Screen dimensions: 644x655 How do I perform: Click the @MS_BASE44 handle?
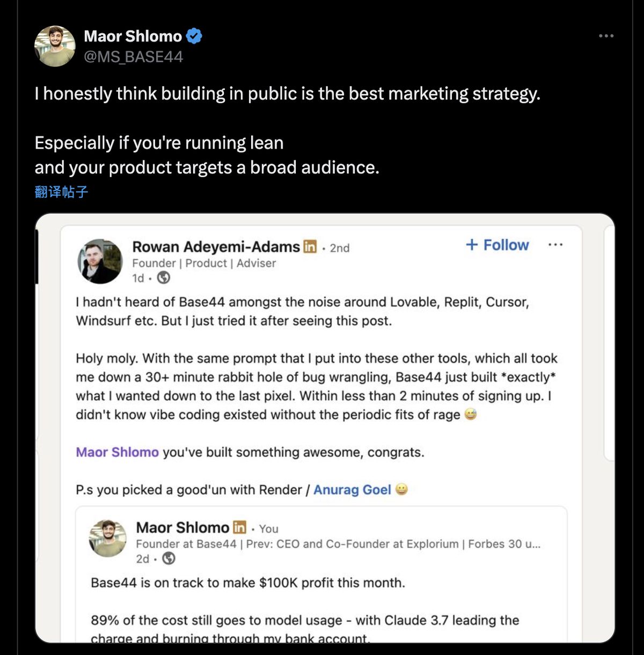point(134,57)
